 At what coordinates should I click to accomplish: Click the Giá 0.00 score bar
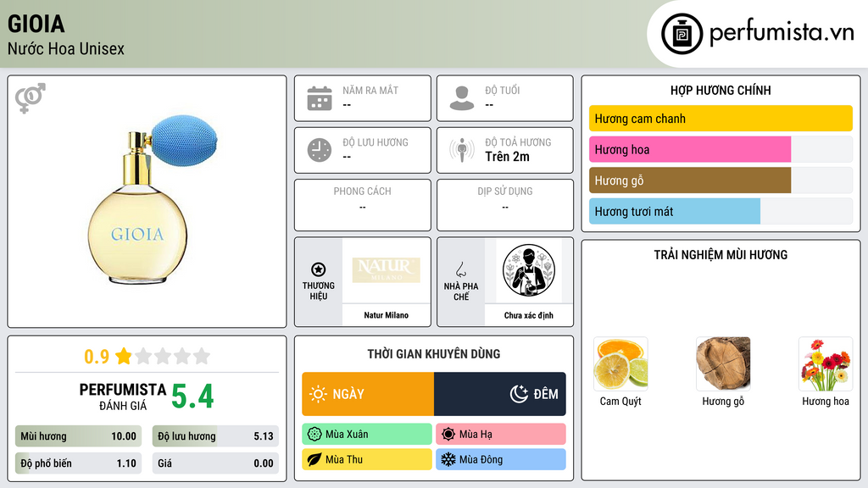point(215,463)
